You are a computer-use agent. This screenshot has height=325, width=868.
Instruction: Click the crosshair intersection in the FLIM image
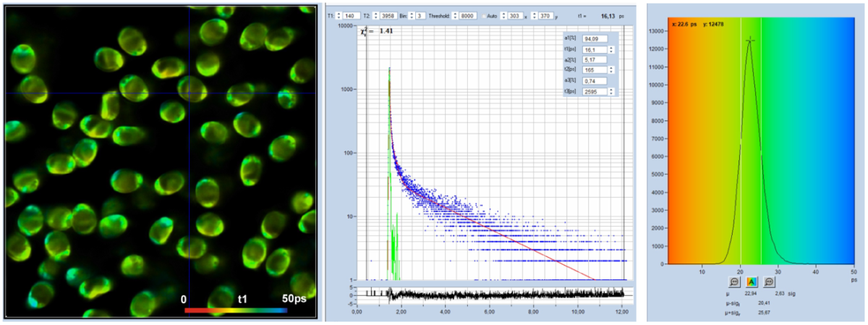(x=188, y=93)
